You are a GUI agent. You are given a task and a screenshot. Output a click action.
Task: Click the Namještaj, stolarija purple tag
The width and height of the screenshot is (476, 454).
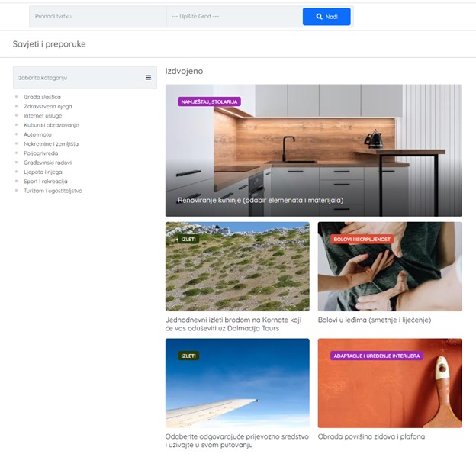click(209, 101)
